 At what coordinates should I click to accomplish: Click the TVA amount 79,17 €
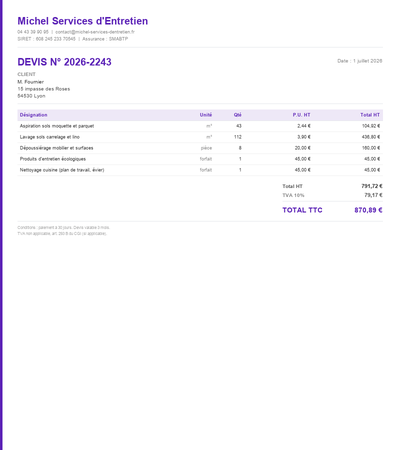[373, 195]
